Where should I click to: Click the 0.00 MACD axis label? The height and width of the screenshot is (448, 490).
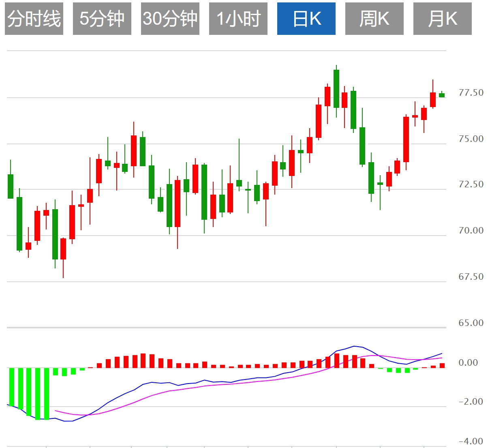click(468, 363)
